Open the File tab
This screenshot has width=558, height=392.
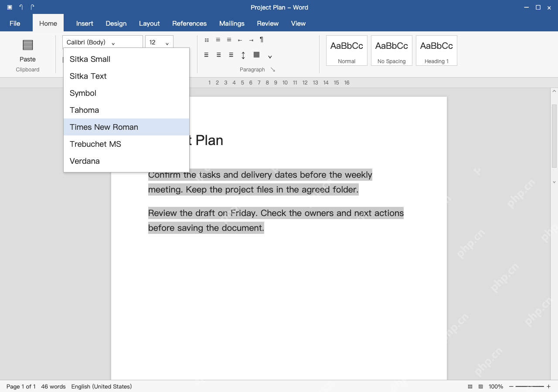point(15,24)
